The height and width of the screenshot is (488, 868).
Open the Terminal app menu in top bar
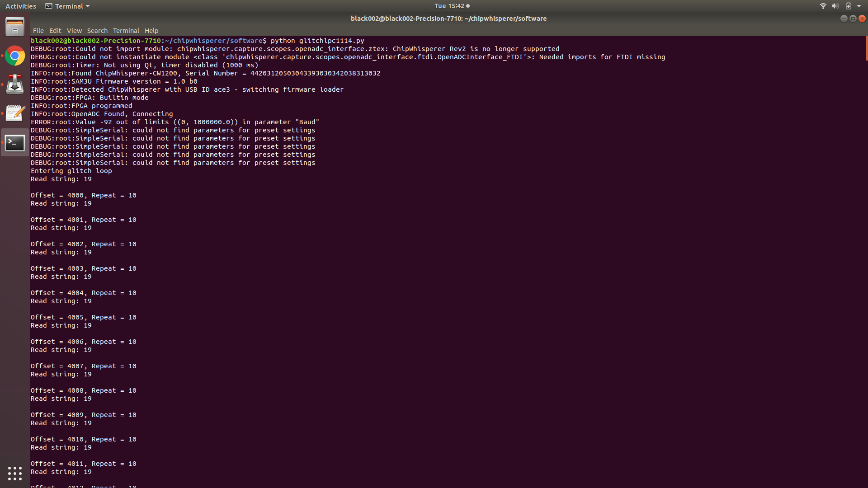[x=67, y=6]
